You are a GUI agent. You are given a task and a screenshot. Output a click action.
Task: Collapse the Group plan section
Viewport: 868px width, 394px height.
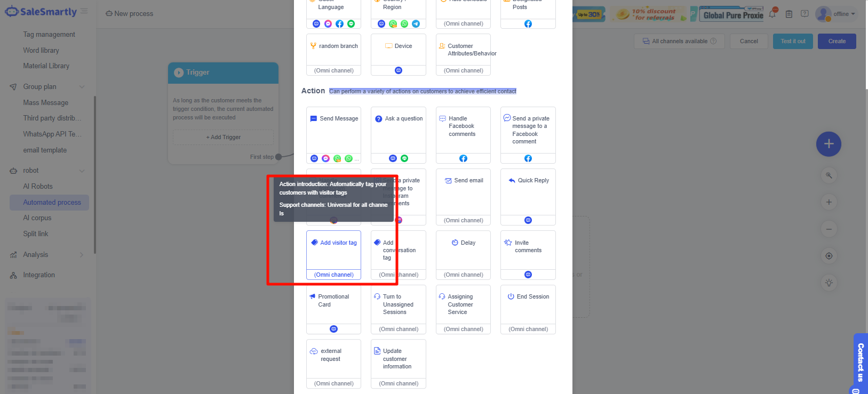point(82,87)
